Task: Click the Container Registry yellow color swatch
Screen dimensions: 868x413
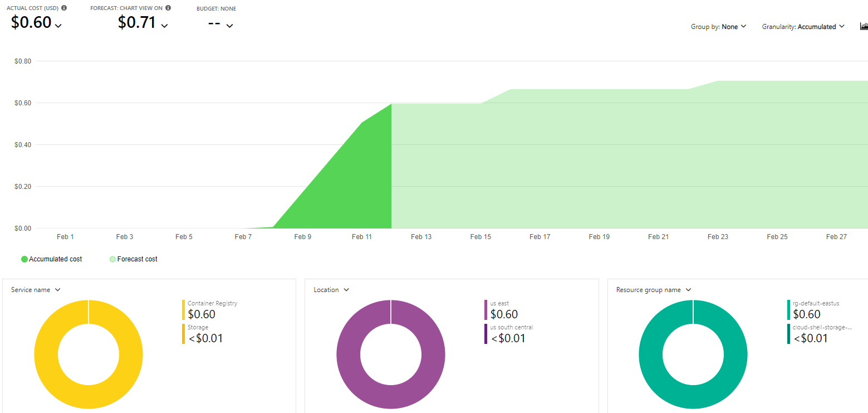Action: (x=183, y=310)
